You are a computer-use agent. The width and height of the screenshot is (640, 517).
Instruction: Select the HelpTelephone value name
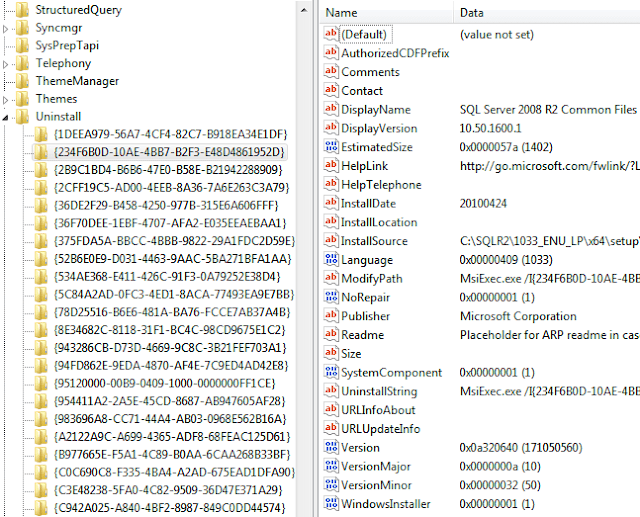[381, 184]
